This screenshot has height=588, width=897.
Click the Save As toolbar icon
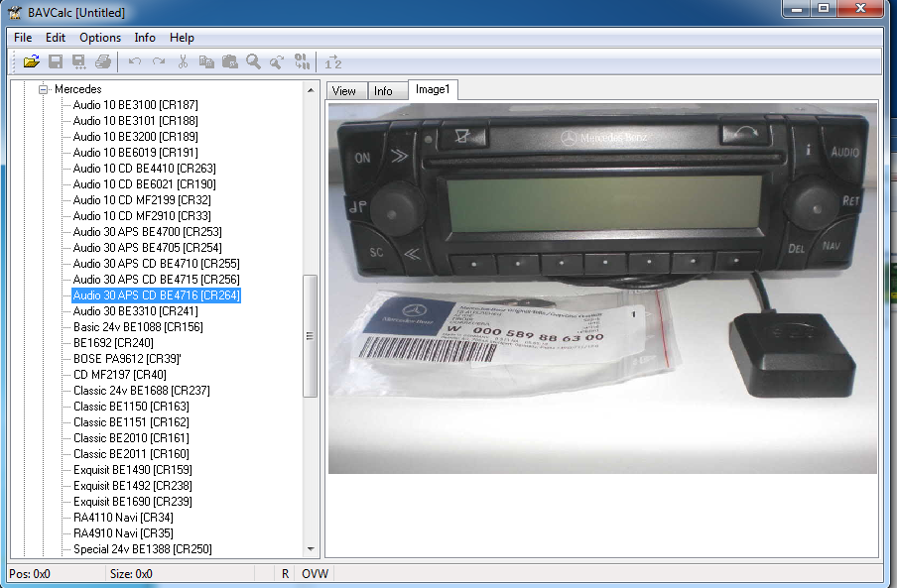point(78,60)
